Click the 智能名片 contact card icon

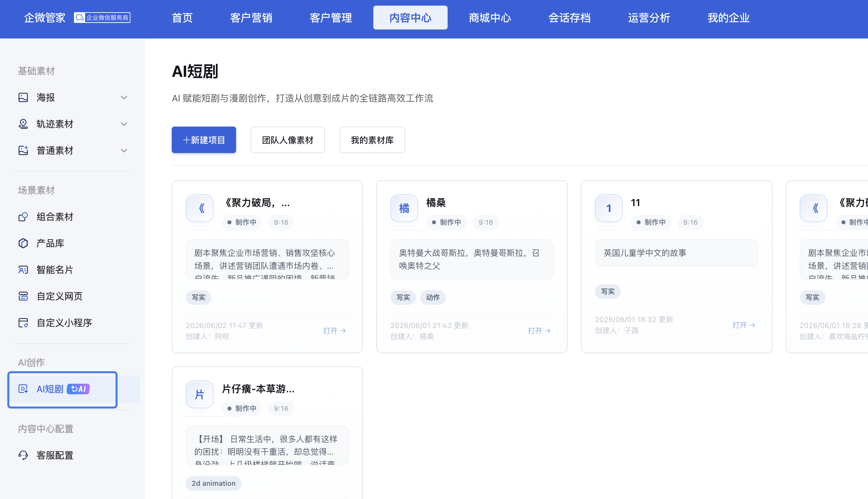[x=23, y=270]
